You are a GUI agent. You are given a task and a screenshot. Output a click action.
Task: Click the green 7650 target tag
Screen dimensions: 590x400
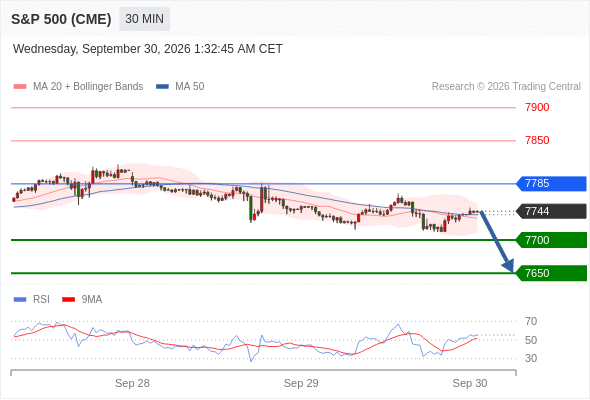pyautogui.click(x=551, y=273)
